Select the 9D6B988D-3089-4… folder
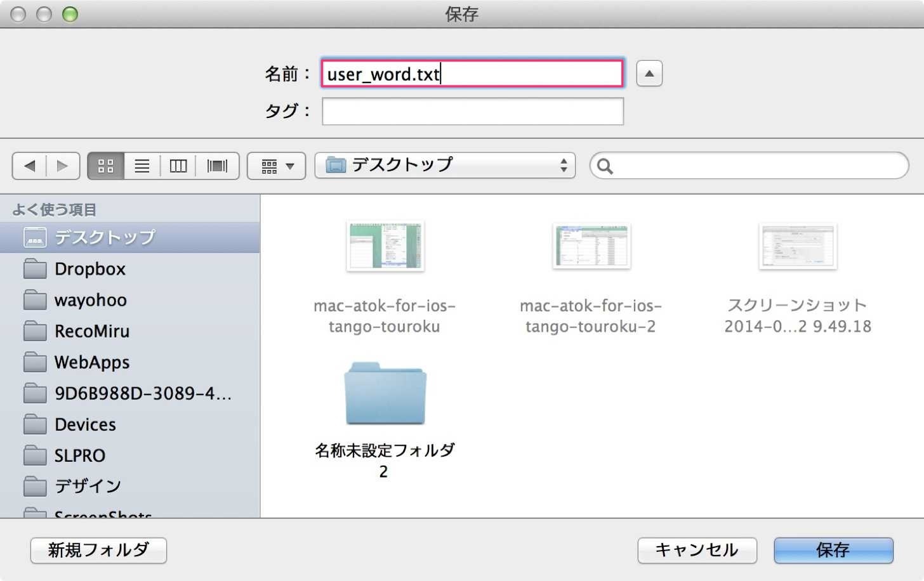The height and width of the screenshot is (581, 924). (129, 393)
